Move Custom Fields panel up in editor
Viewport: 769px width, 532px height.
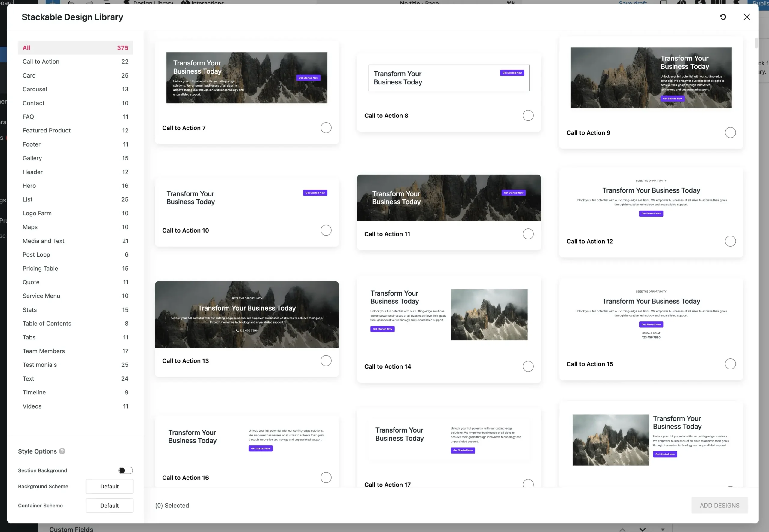(622, 529)
